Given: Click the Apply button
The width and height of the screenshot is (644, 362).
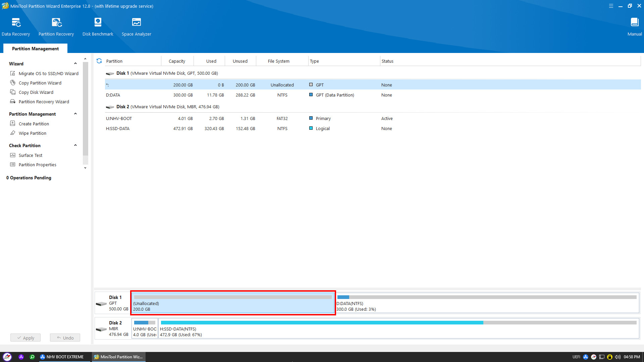Looking at the screenshot, I should pyautogui.click(x=25, y=338).
